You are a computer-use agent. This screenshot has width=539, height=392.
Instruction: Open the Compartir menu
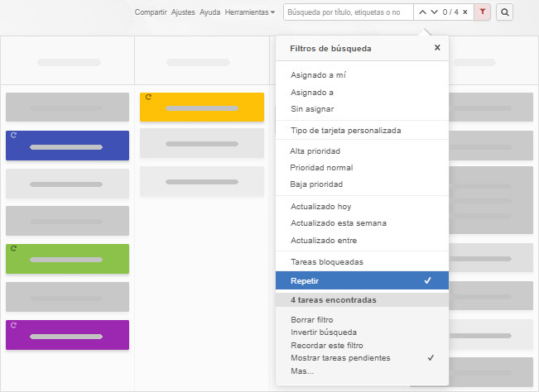click(x=151, y=12)
